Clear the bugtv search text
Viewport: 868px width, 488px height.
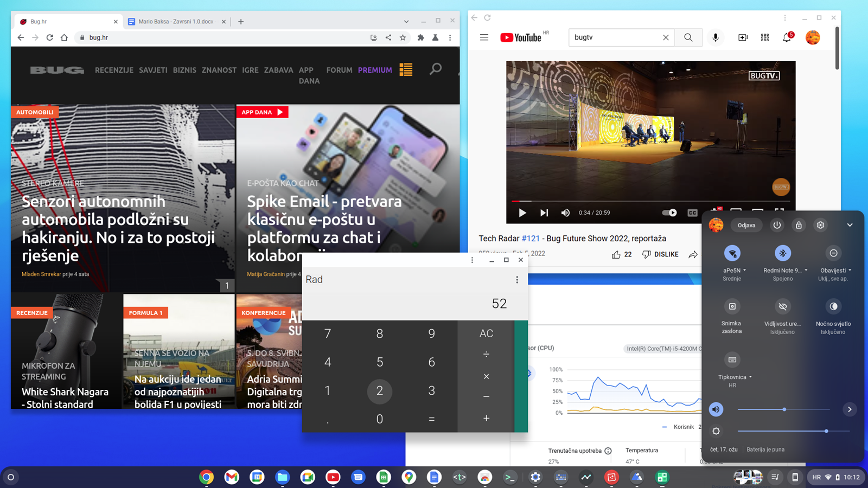tap(666, 37)
